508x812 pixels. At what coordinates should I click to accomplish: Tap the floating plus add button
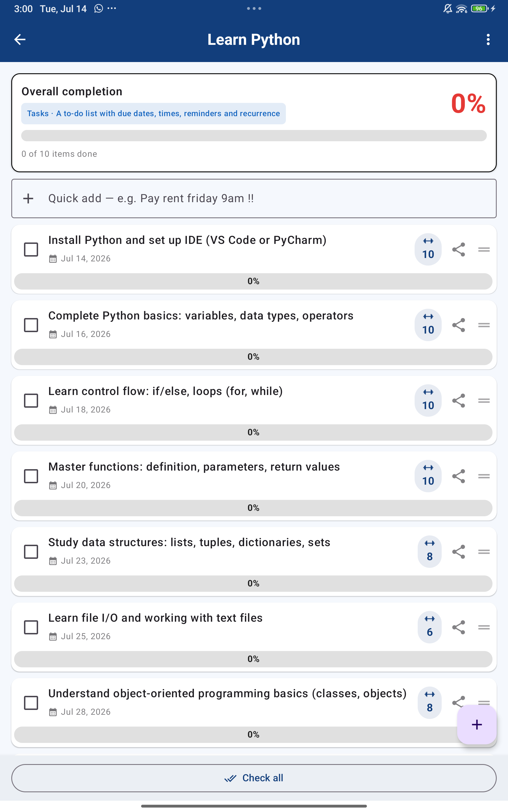click(x=477, y=724)
